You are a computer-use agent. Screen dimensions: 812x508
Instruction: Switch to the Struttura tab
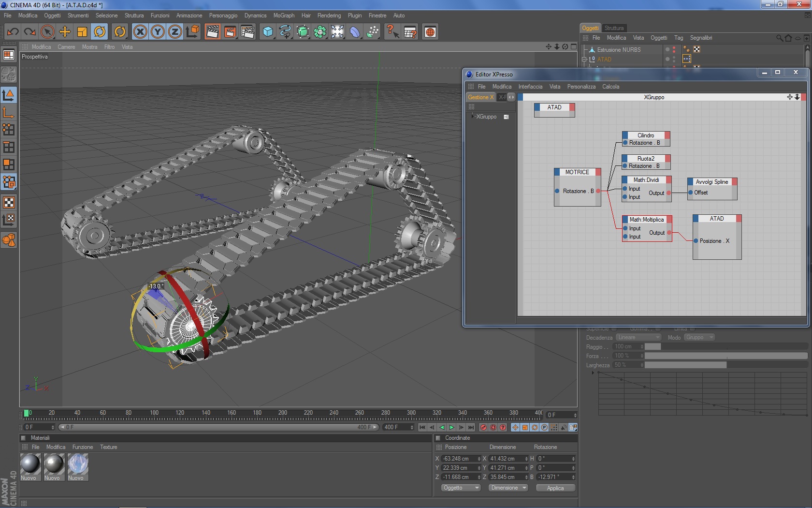click(x=614, y=28)
